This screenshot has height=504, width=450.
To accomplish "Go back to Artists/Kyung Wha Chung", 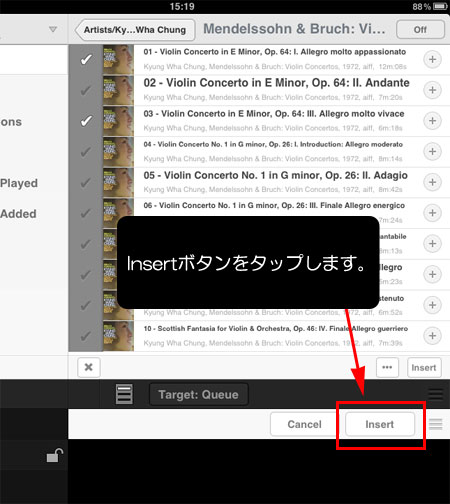I will (x=135, y=30).
